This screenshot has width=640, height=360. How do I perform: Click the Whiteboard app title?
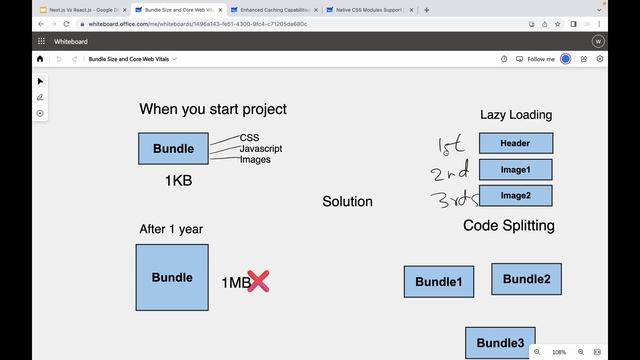tap(71, 42)
